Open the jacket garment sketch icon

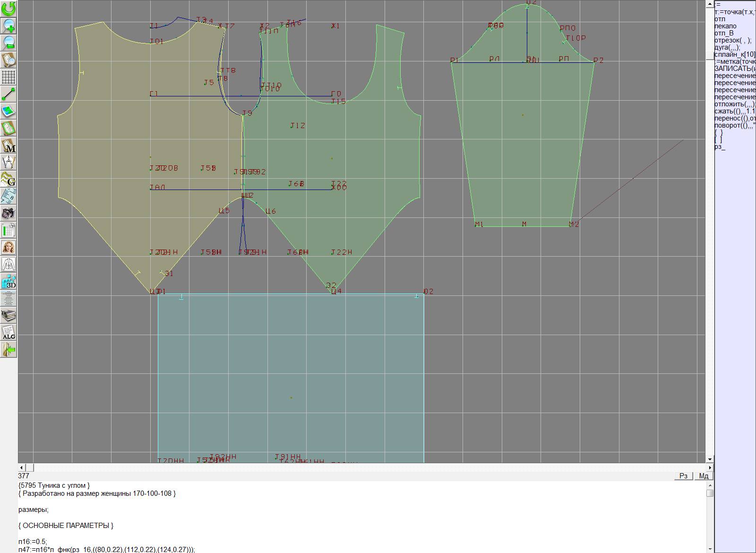(9, 264)
